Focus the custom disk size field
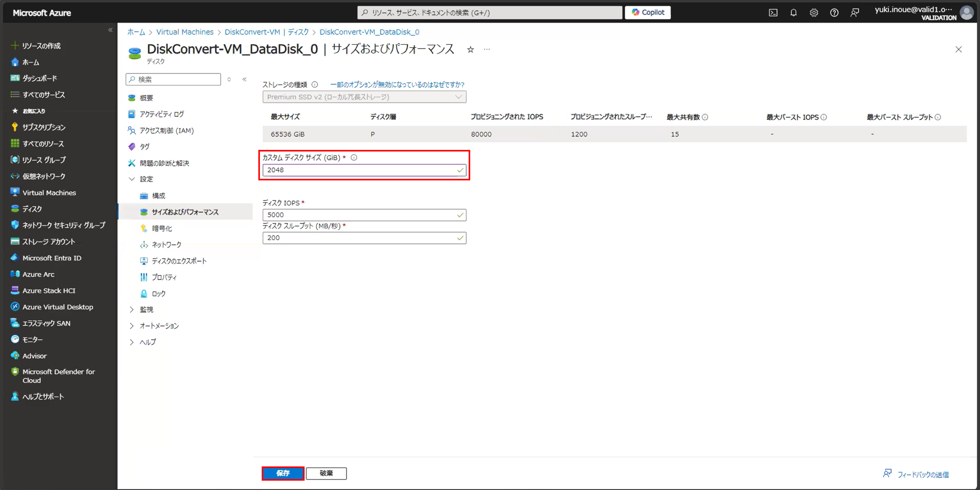 (x=364, y=170)
